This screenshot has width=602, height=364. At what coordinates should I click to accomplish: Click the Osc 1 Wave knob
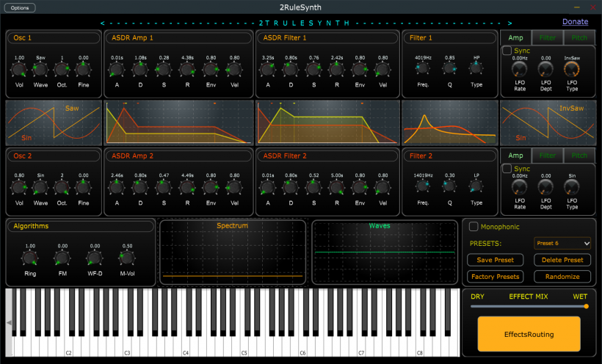pyautogui.click(x=40, y=70)
